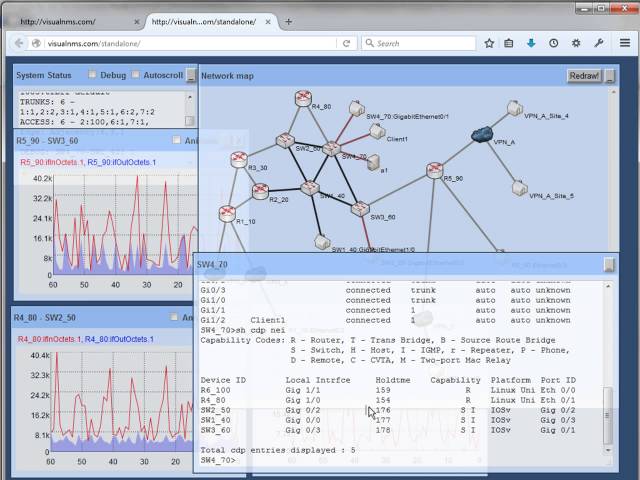Toggle the checkbox in R5_90 - SW3_60 panel
The image size is (640, 480).
click(x=177, y=141)
